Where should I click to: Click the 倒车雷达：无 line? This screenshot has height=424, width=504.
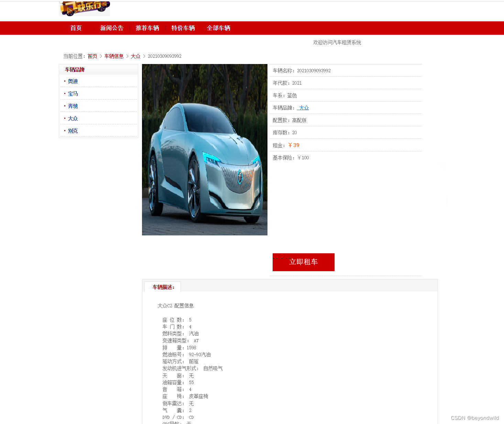(178, 403)
